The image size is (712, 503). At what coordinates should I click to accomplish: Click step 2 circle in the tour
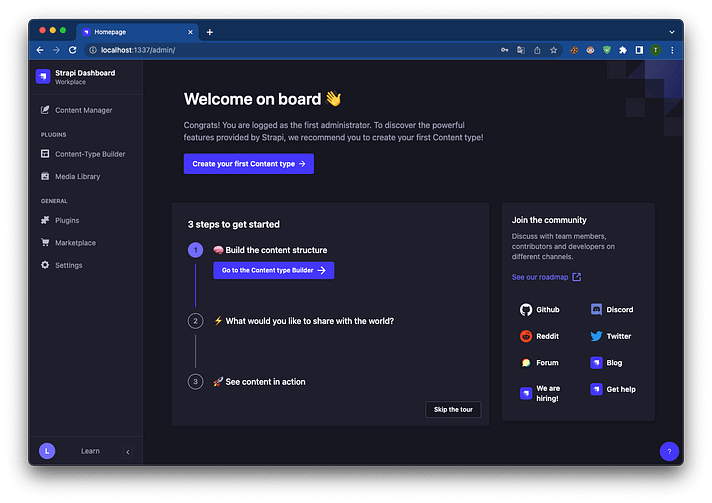pyautogui.click(x=195, y=321)
